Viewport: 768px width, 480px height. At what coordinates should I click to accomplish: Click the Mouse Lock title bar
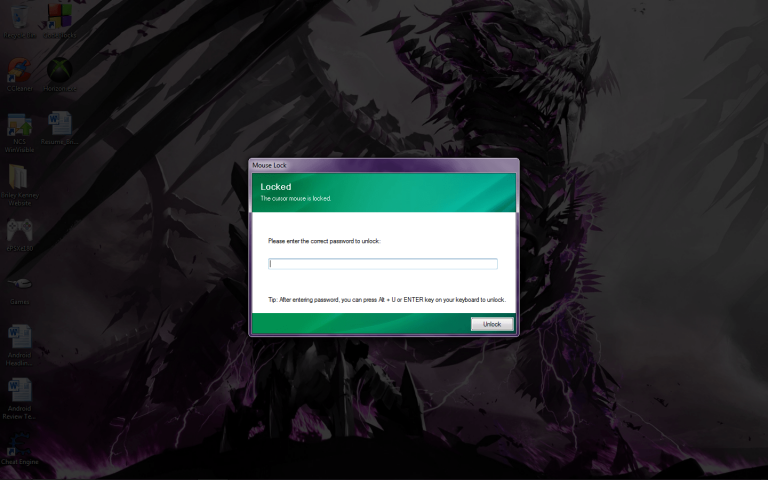pyautogui.click(x=384, y=165)
